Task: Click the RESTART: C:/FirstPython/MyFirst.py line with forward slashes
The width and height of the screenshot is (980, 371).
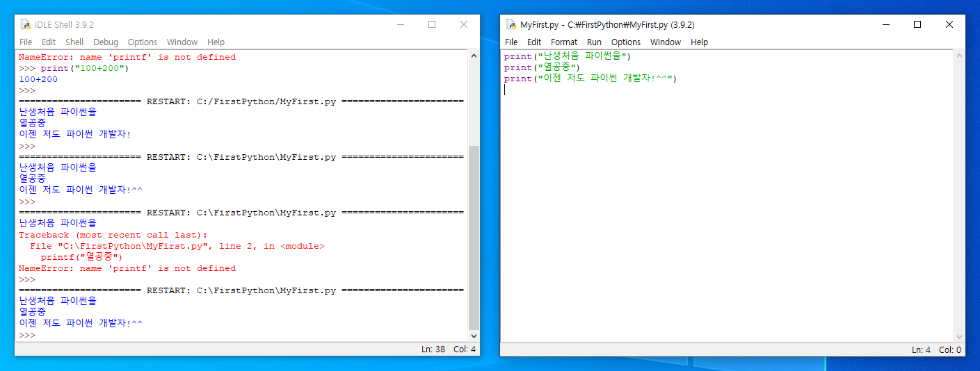Action: tap(241, 101)
